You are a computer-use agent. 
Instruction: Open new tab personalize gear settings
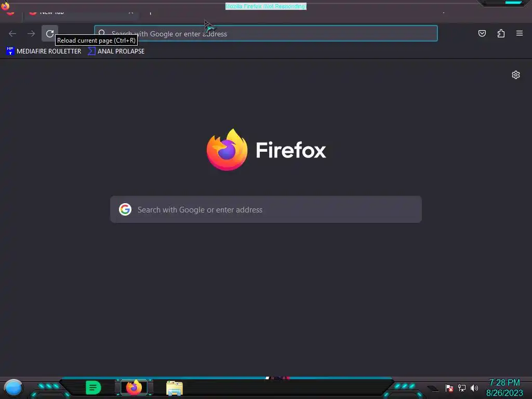coord(516,75)
